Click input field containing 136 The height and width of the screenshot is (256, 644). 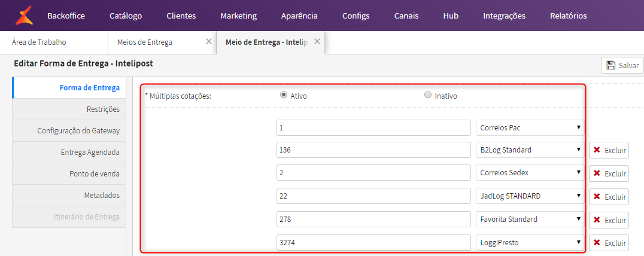tap(373, 150)
